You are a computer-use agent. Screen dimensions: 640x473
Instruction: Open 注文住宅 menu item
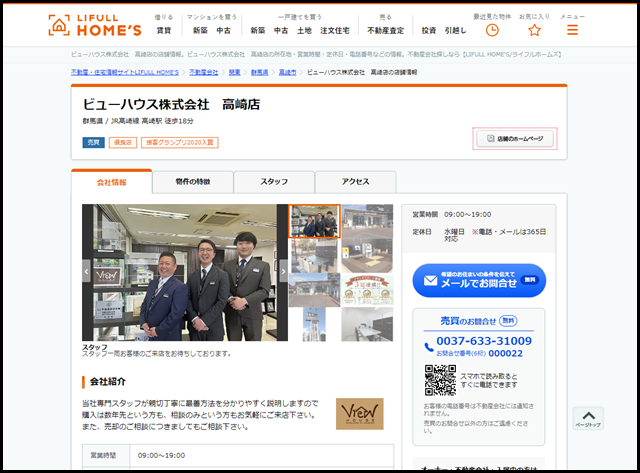pyautogui.click(x=335, y=31)
